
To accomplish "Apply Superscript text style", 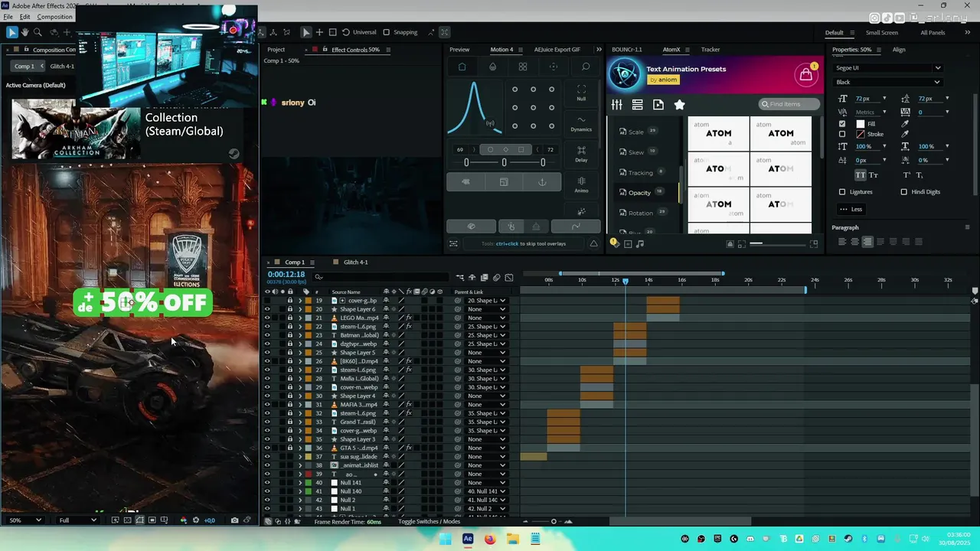I will pos(907,175).
